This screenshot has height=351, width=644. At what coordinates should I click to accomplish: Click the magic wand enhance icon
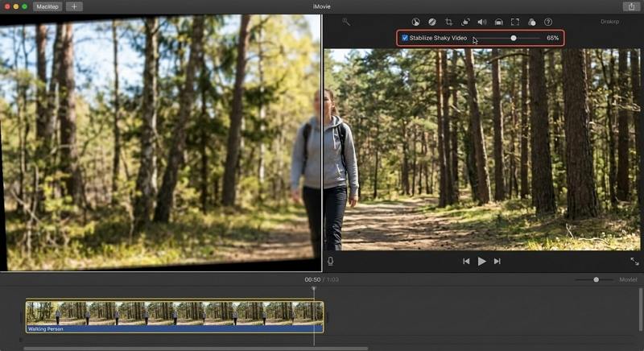tap(346, 23)
